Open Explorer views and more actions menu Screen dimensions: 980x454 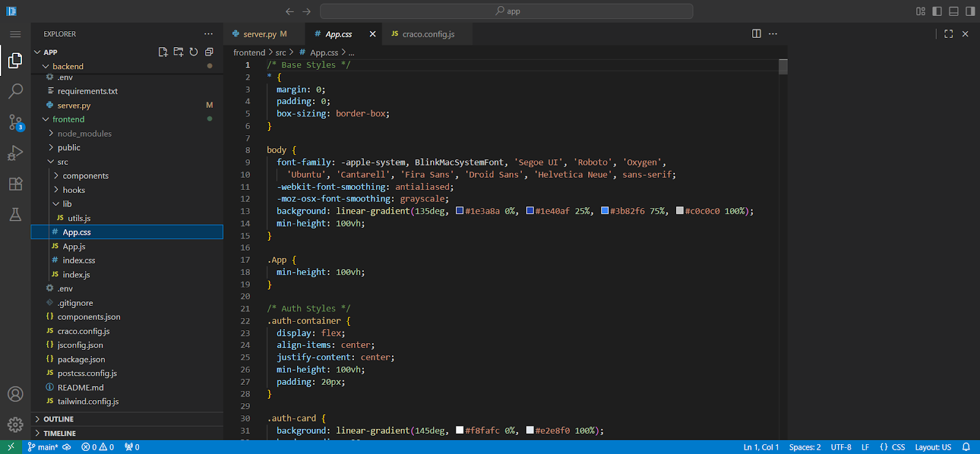pos(209,34)
